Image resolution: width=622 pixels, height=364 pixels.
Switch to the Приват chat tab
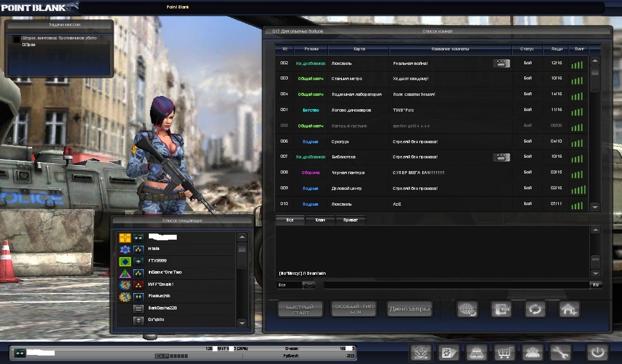(350, 220)
